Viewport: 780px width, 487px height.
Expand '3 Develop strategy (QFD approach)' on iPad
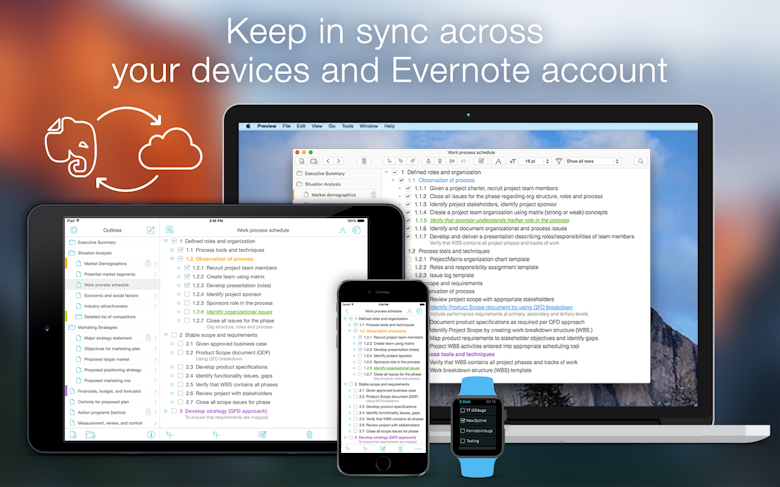pos(166,411)
